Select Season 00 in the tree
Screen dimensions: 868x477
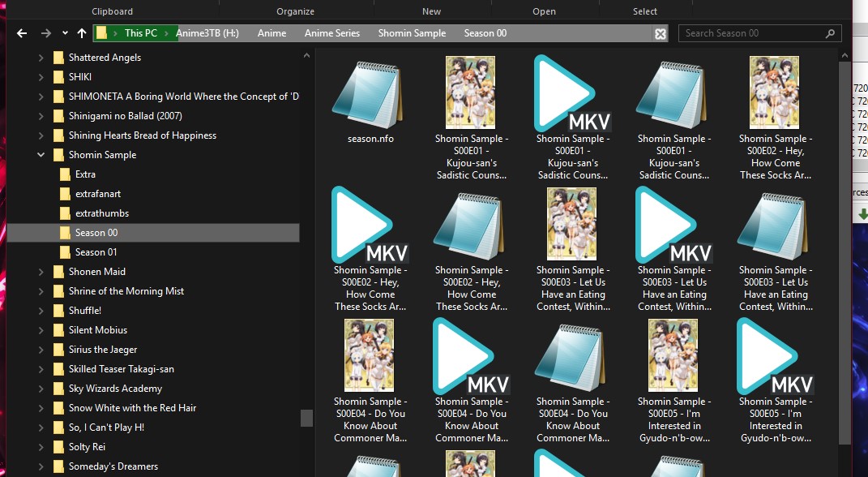tap(153, 233)
